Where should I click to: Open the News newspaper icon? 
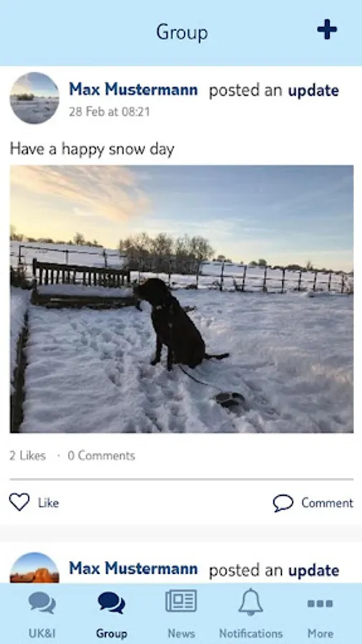coord(181,600)
